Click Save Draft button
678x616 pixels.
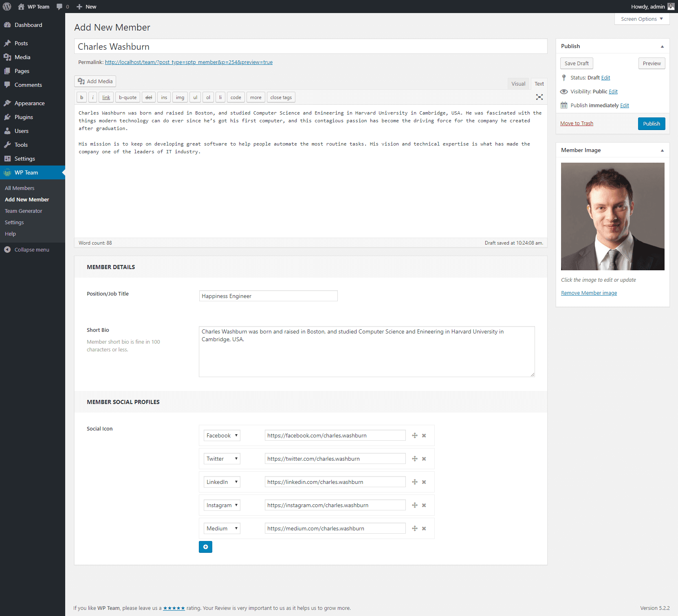[577, 63]
